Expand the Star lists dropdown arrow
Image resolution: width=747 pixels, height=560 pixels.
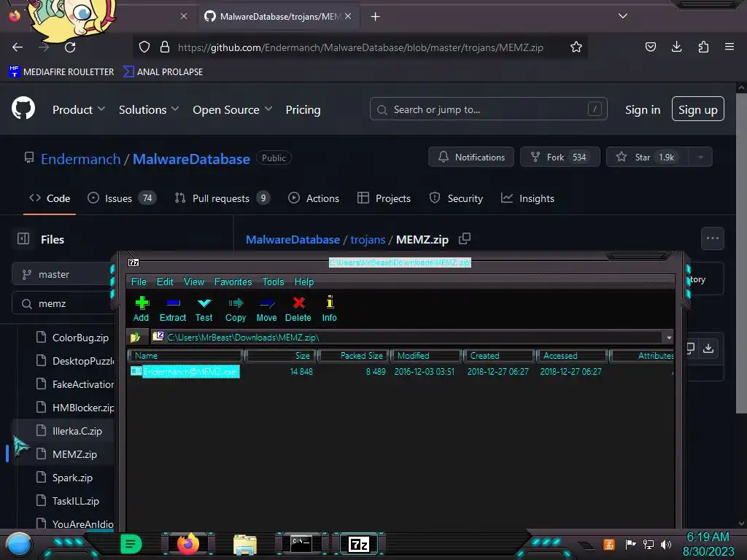700,157
